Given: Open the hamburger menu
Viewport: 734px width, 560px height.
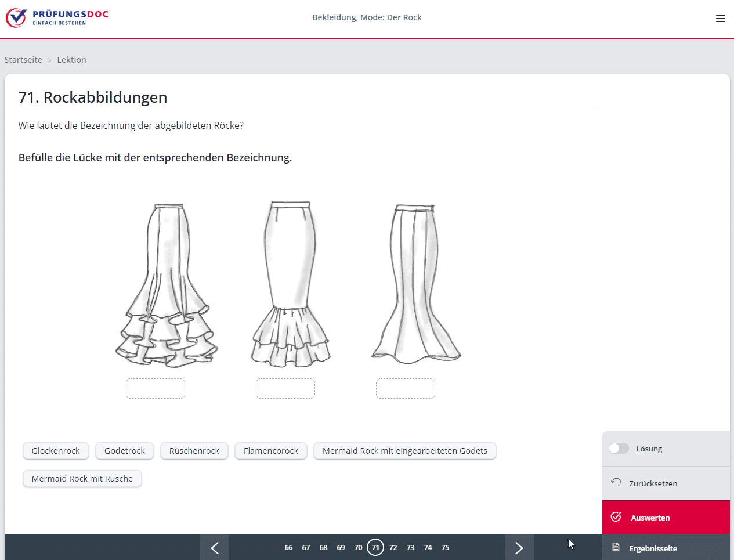Looking at the screenshot, I should tap(720, 19).
